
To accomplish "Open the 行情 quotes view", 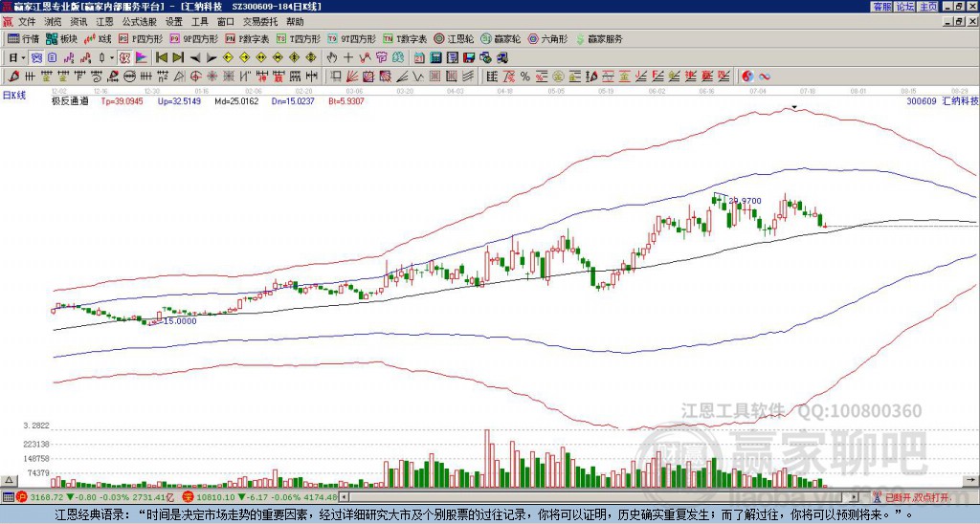I will pos(23,38).
